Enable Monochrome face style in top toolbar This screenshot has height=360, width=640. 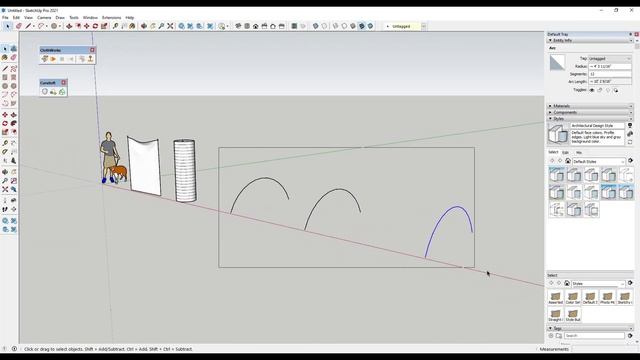click(x=370, y=26)
